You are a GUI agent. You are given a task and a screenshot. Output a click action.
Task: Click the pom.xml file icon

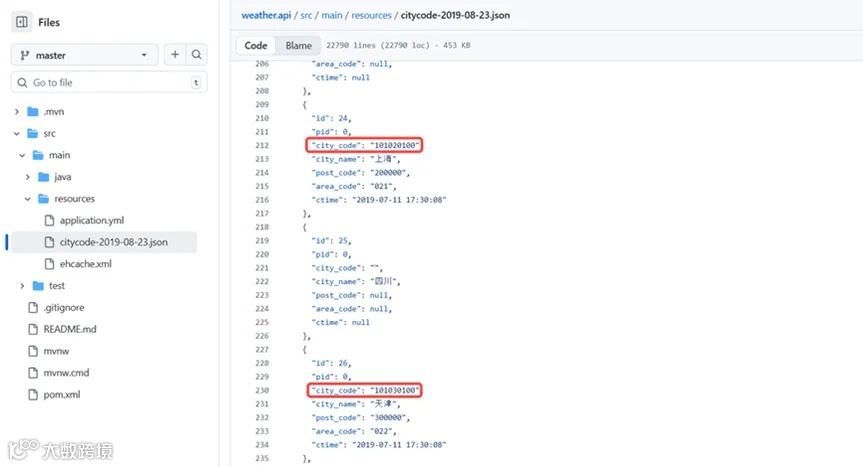(33, 394)
